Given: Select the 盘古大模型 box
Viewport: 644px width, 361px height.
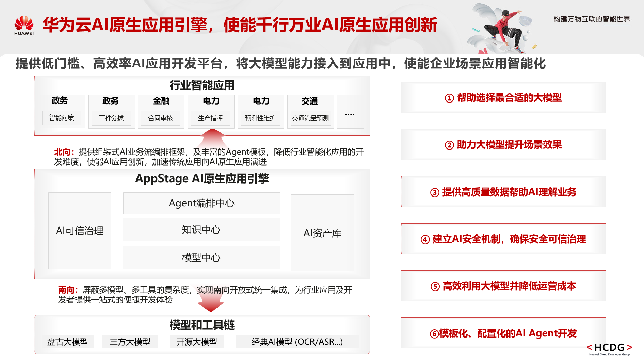Looking at the screenshot, I should point(68,342).
